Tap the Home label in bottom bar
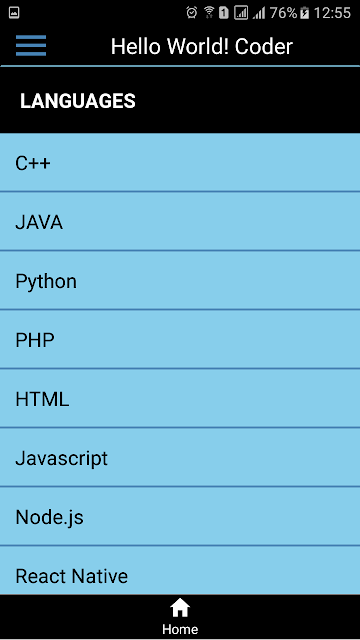The image size is (360, 640). pos(180,629)
